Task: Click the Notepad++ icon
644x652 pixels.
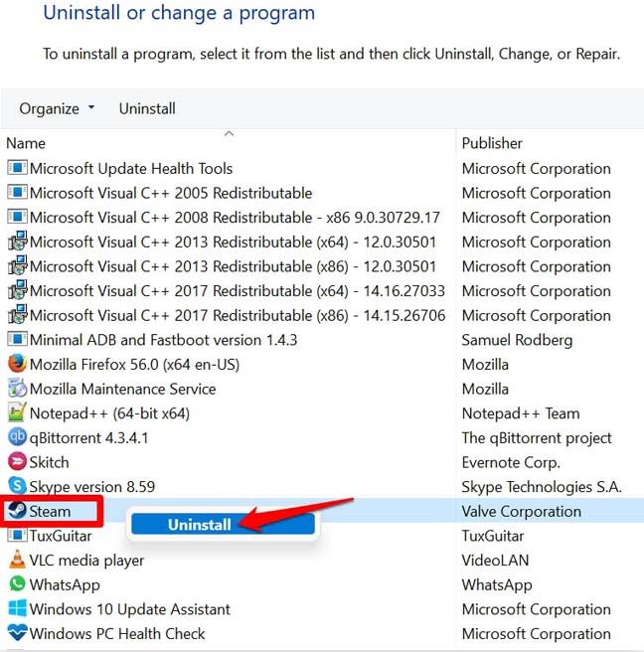Action: (17, 412)
